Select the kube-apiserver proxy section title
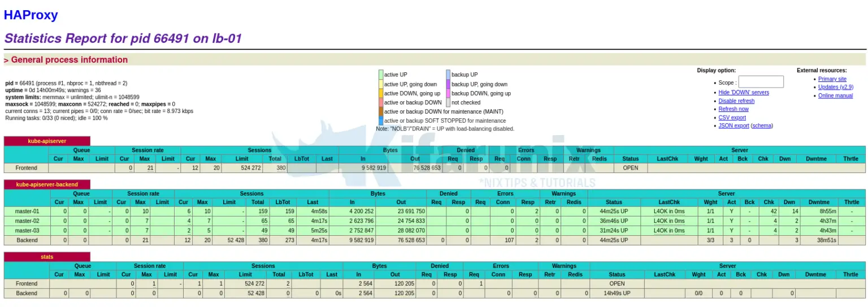Viewport: 868px width, 307px height. [x=47, y=141]
